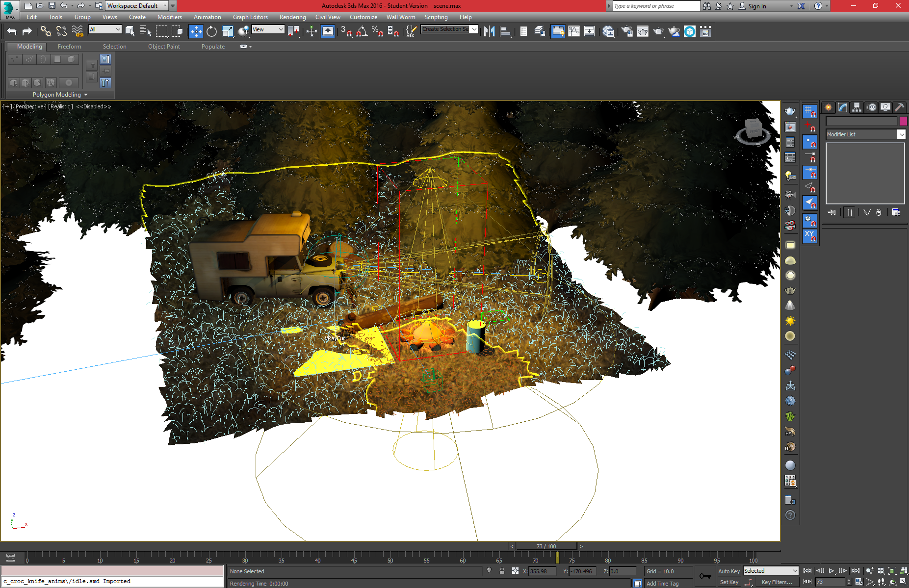Open Key Filters dialog
The height and width of the screenshot is (588, 909).
(x=777, y=582)
